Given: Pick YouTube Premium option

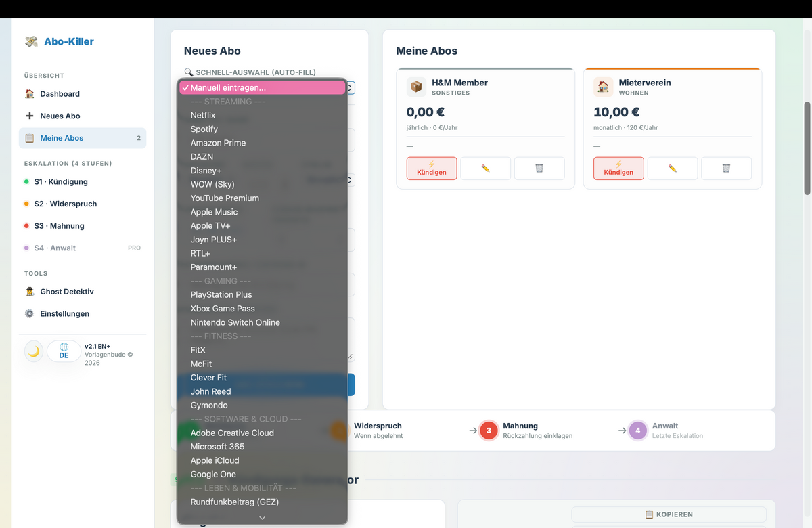Looking at the screenshot, I should [263, 198].
